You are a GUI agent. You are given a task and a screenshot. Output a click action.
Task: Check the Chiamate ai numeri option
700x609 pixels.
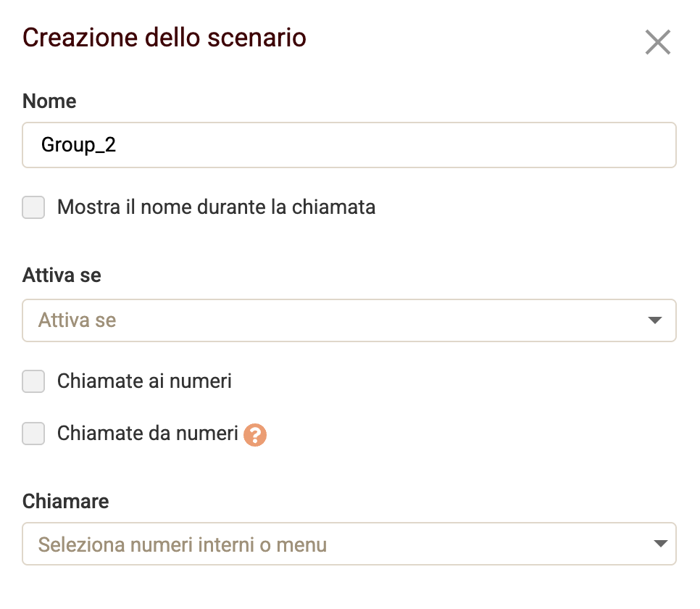(x=33, y=381)
